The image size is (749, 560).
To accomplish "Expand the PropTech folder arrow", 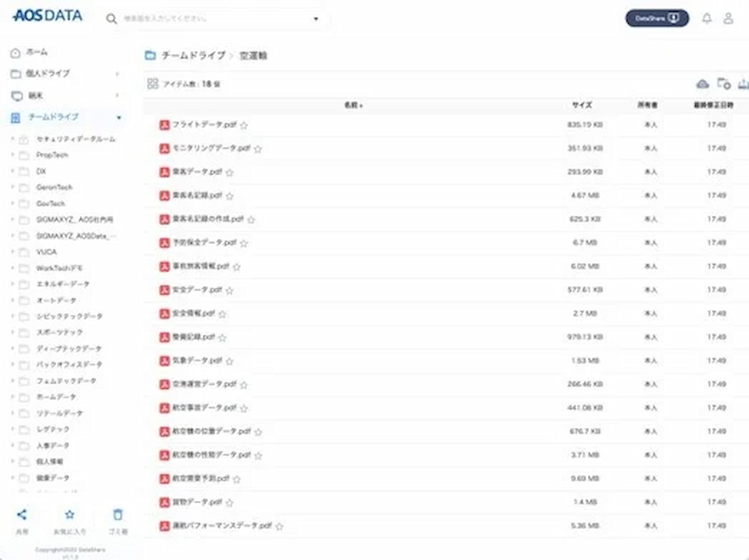I will tap(13, 155).
